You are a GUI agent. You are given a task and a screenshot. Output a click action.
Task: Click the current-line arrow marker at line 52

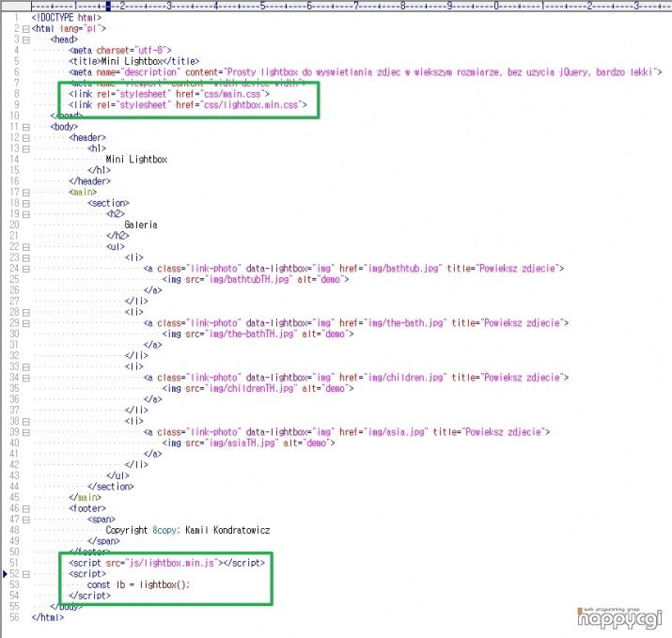(x=5, y=574)
